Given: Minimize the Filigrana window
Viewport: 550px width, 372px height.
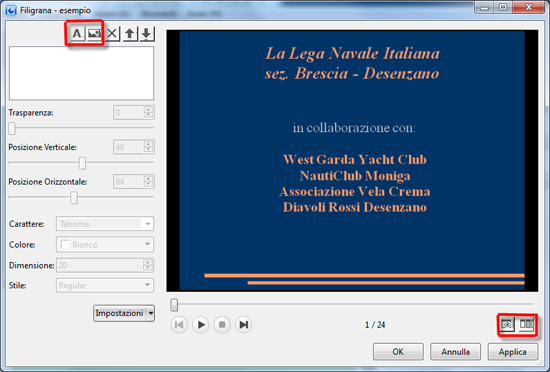Looking at the screenshot, I should pos(484,7).
